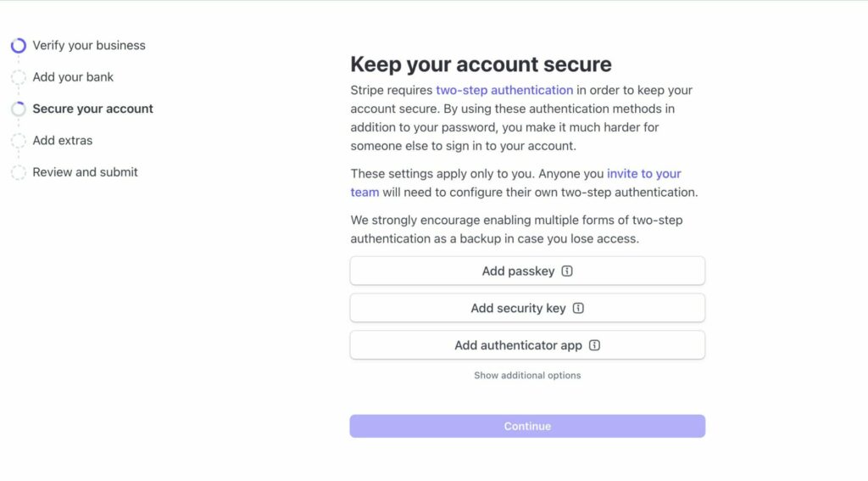Click the Verify your business progress circle icon
The width and height of the screenshot is (868, 481).
pos(19,46)
